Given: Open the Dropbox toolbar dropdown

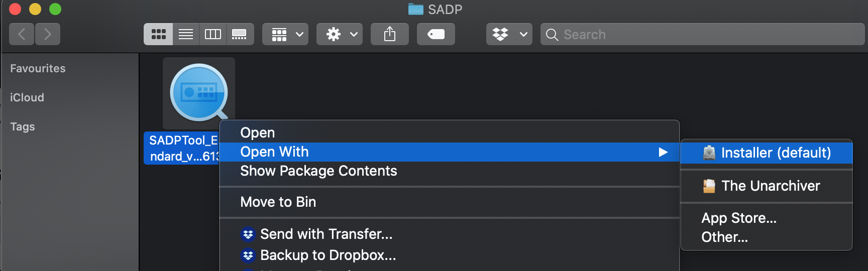Looking at the screenshot, I should click(x=509, y=34).
